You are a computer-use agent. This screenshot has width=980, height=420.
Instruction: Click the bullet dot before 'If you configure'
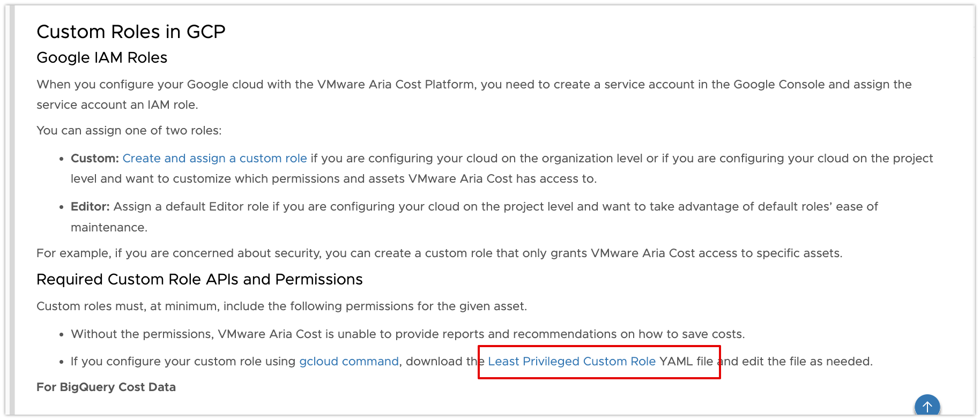coord(62,362)
